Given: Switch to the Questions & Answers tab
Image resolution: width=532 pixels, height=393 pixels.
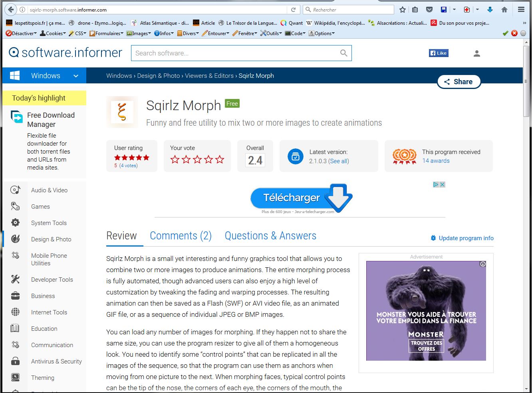Looking at the screenshot, I should click(x=270, y=236).
